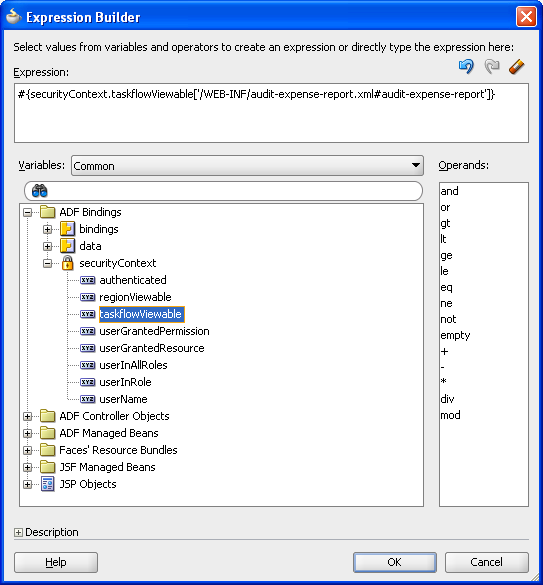This screenshot has width=543, height=585.
Task: Open the Variables Common dropdown
Action: 247,166
